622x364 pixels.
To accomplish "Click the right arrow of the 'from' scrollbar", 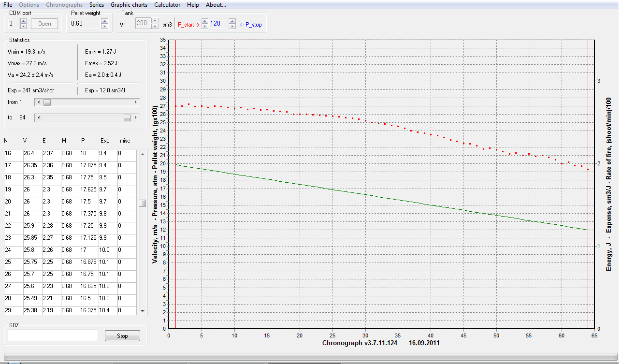I will coord(135,102).
